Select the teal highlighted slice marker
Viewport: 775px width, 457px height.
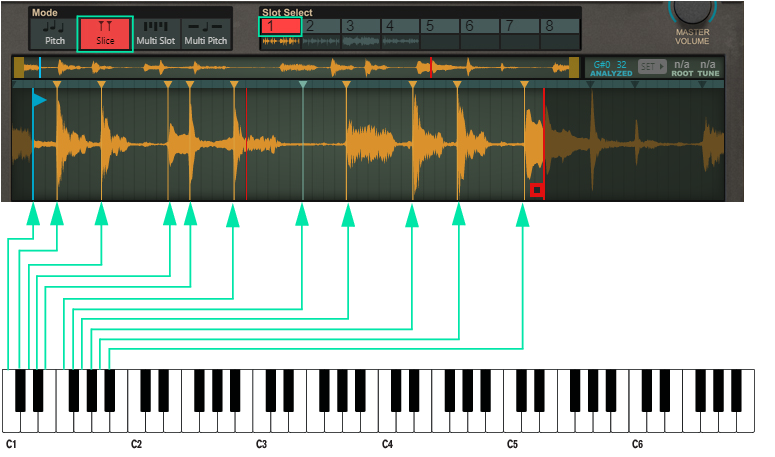pyautogui.click(x=303, y=84)
